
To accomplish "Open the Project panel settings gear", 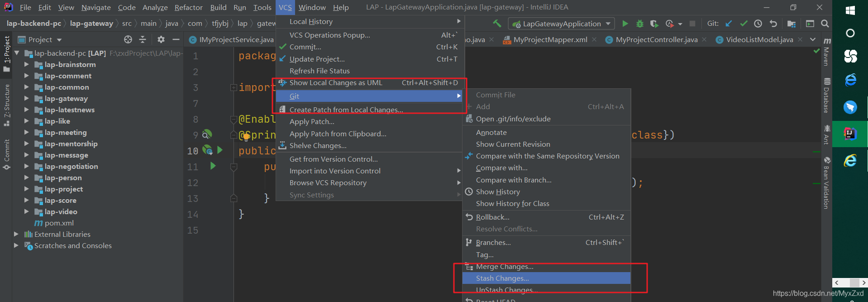I will pos(161,39).
